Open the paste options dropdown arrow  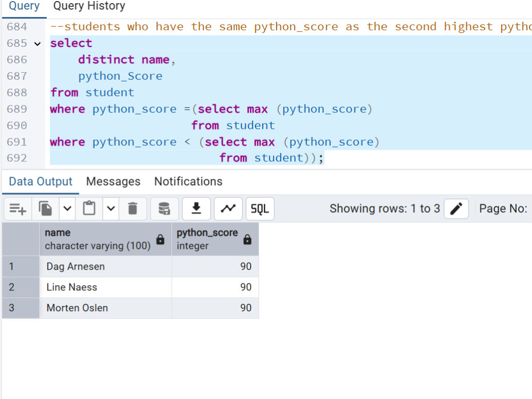point(111,209)
